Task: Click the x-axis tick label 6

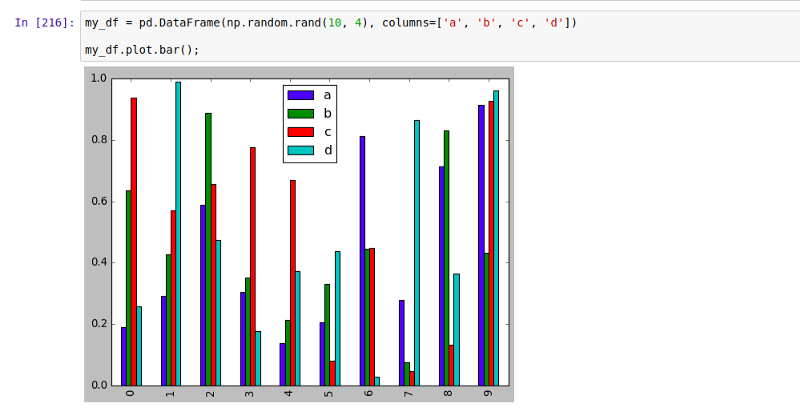Action: point(369,393)
